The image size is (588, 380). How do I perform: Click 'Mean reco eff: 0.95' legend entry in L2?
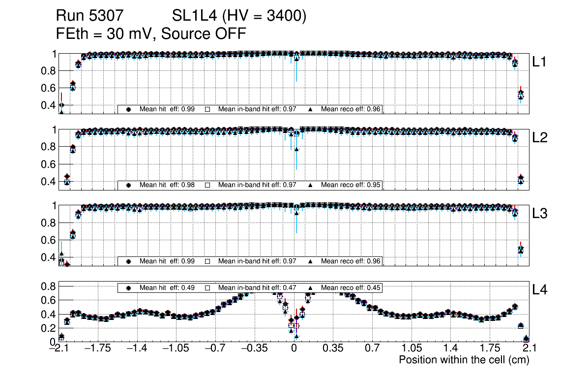[x=351, y=185]
